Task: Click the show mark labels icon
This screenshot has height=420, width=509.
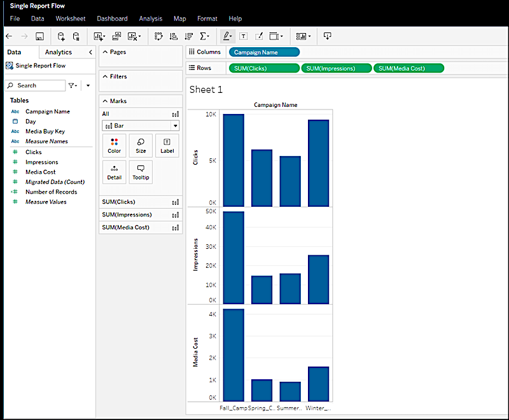Action: click(244, 36)
